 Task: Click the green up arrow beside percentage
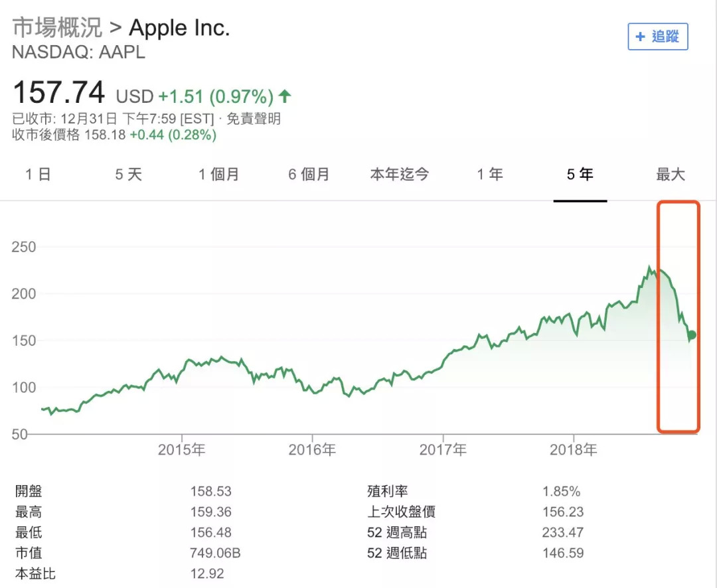285,96
